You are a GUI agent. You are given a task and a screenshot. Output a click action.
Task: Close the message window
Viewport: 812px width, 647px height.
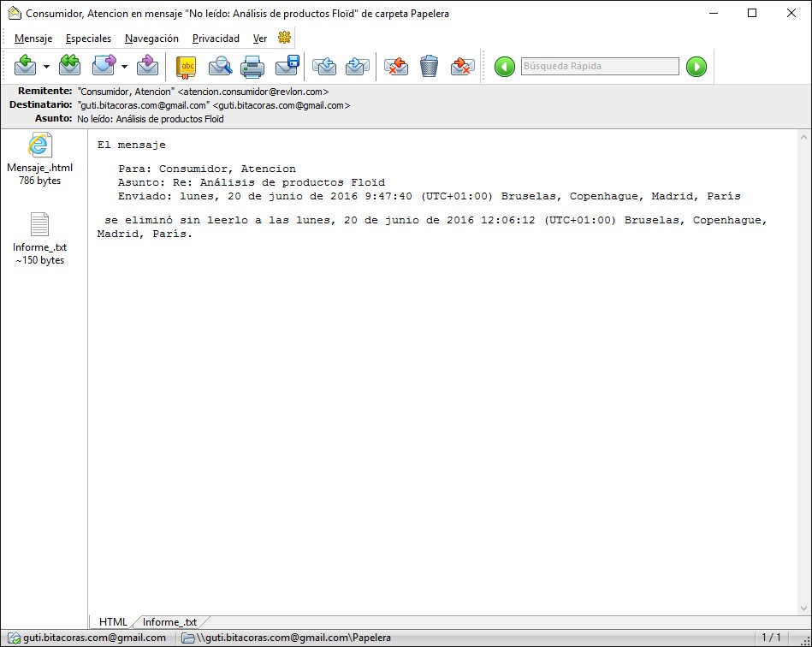point(791,14)
